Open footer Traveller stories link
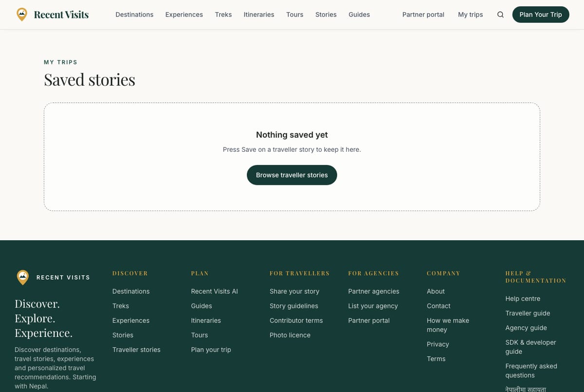 coord(136,350)
